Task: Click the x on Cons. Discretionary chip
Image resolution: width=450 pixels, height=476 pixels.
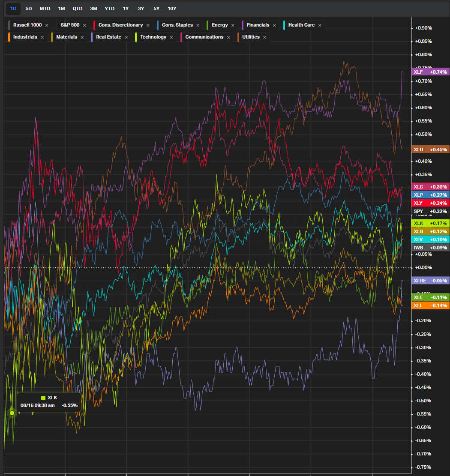Action: (148, 25)
